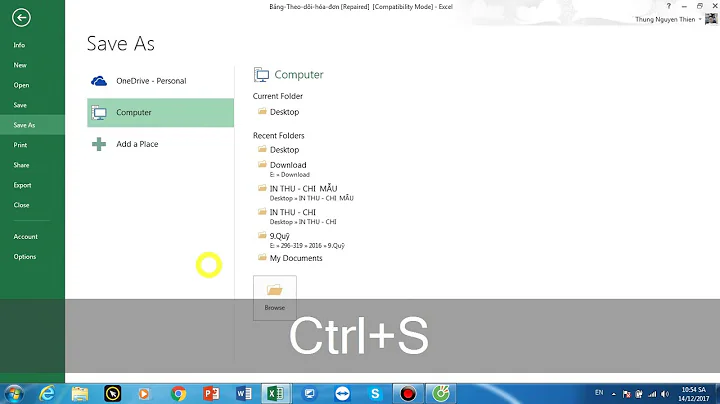
Task: Close the workbook via sidebar Close
Action: click(x=21, y=205)
